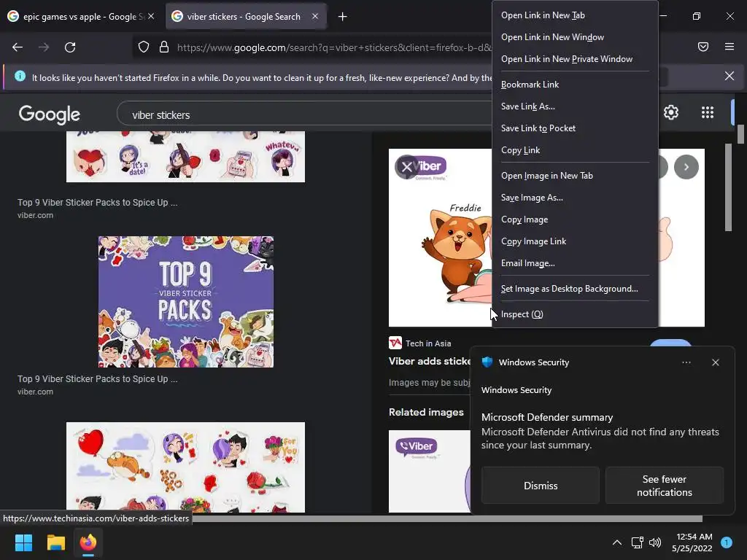Click the padlock site info icon
Viewport: 747px width, 560px height.
(x=164, y=47)
